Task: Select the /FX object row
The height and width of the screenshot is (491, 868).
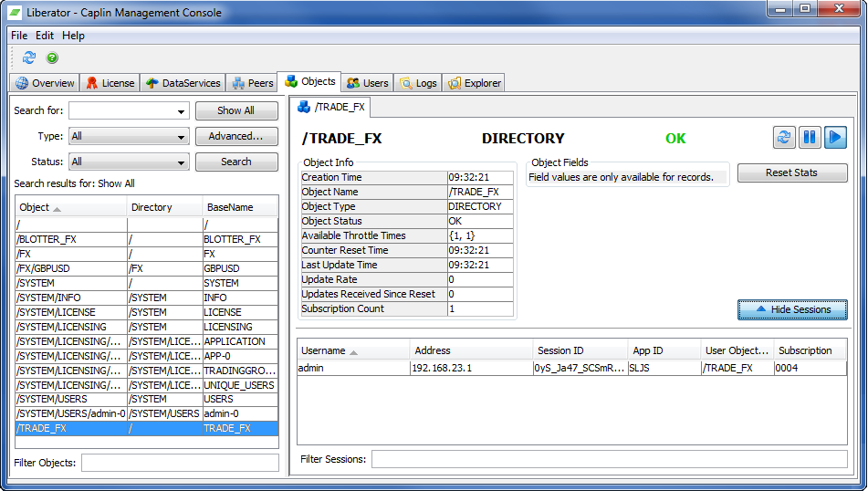Action: pos(147,254)
